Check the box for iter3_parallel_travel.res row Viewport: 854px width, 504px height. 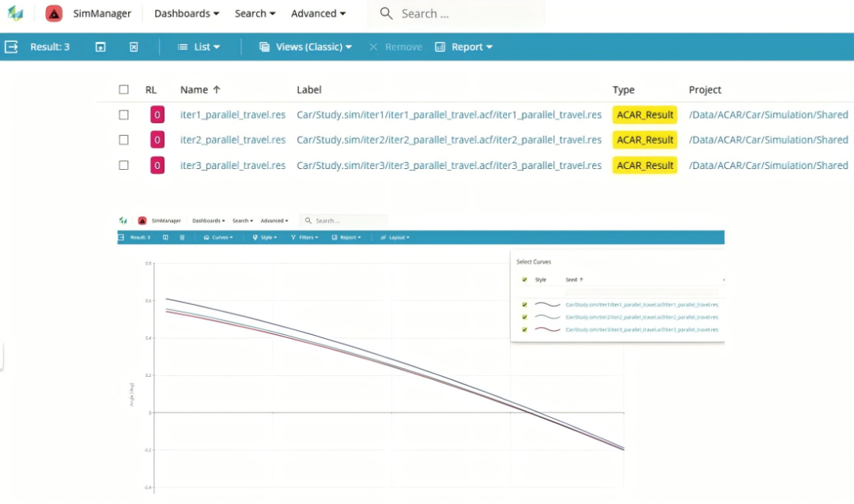[123, 165]
